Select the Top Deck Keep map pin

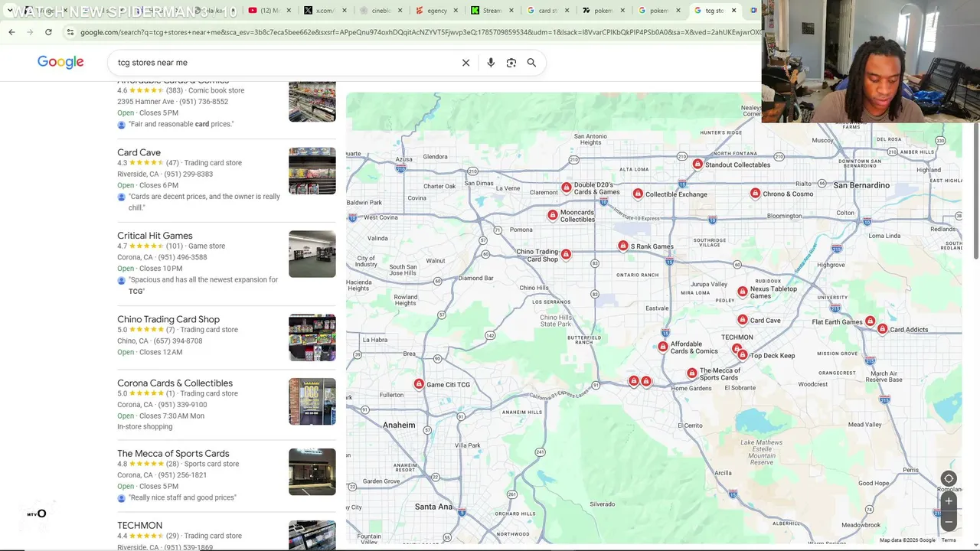[x=743, y=355]
